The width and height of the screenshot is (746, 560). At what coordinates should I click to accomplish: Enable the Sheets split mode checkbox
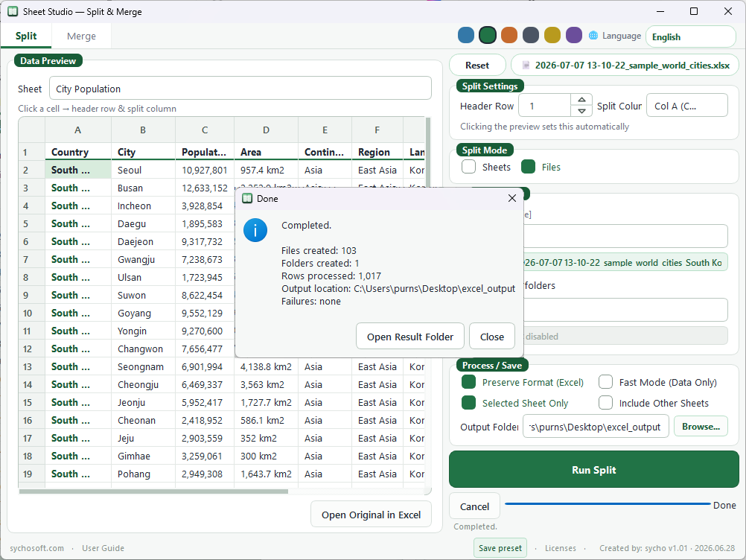pos(468,167)
